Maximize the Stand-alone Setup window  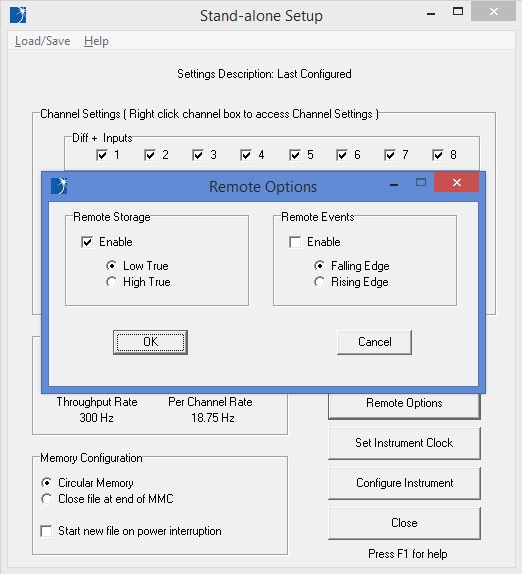(458, 11)
